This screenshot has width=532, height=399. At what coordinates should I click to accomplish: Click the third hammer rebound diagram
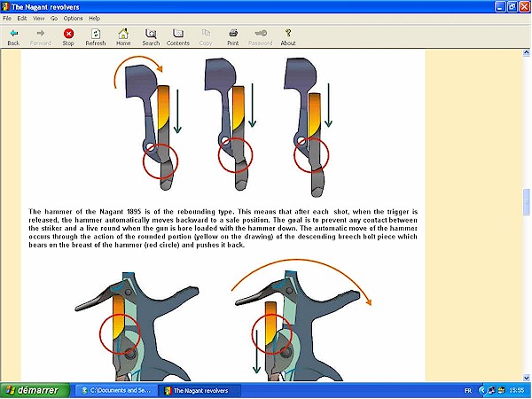pyautogui.click(x=308, y=127)
